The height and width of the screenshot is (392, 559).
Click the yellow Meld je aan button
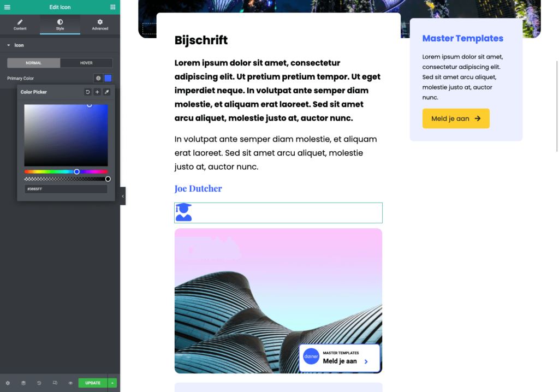coord(455,118)
